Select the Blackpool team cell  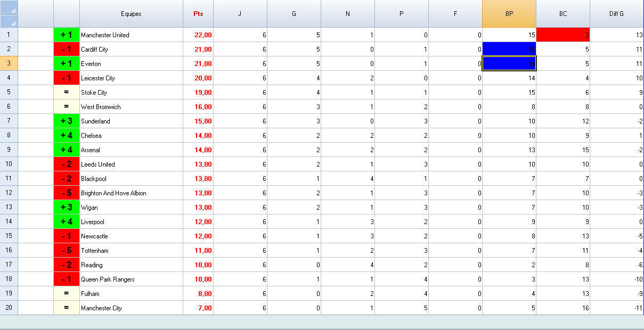tap(131, 178)
